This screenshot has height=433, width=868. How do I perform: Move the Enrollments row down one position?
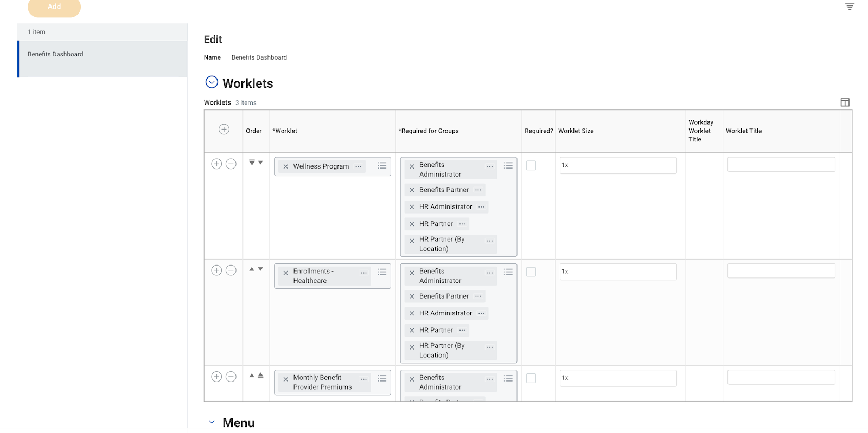point(260,268)
